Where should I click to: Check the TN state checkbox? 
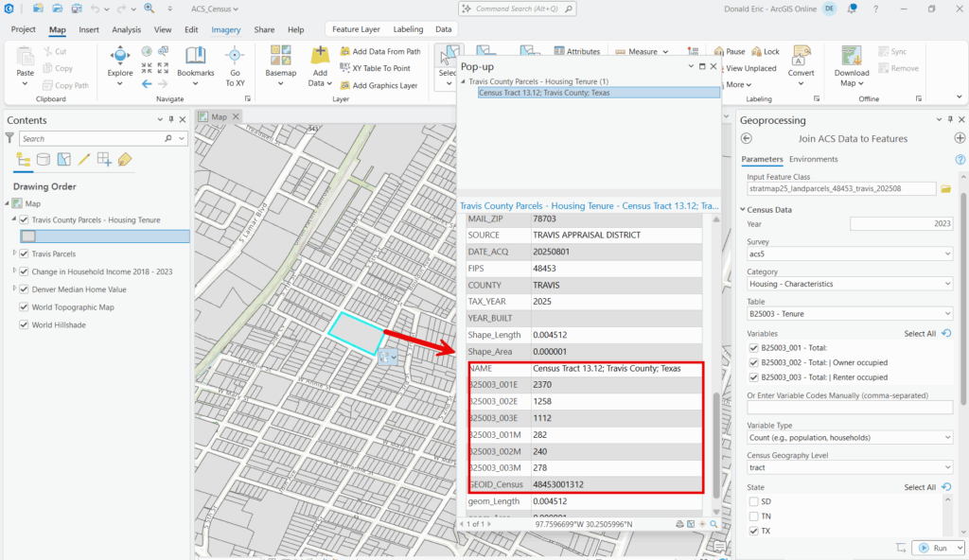coord(753,516)
